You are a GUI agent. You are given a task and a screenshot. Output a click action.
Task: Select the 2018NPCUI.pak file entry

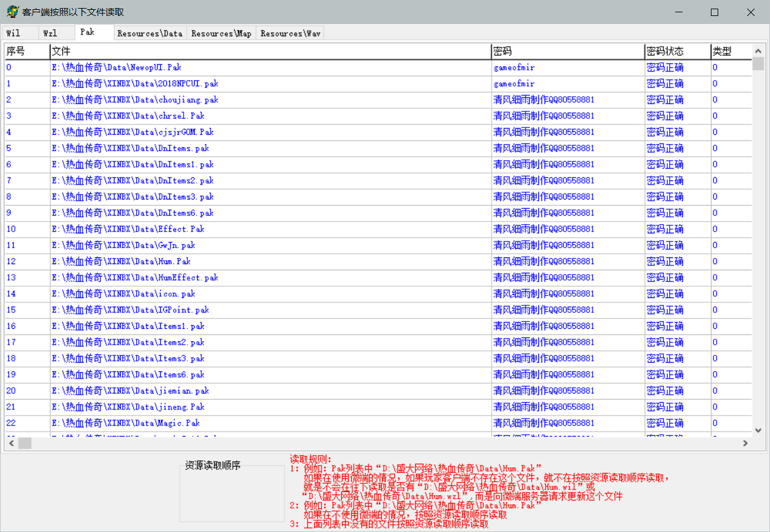tap(135, 84)
